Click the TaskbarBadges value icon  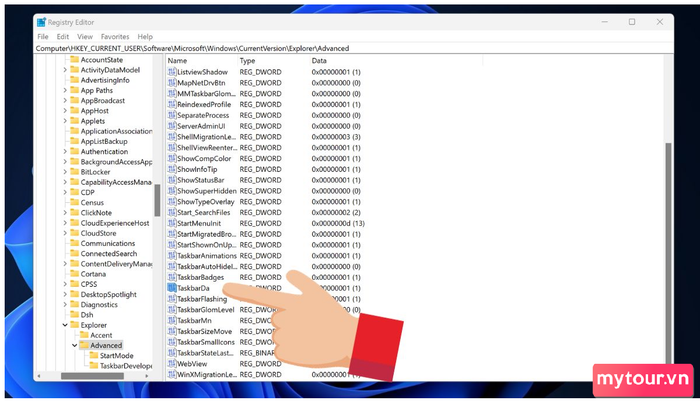(x=172, y=277)
